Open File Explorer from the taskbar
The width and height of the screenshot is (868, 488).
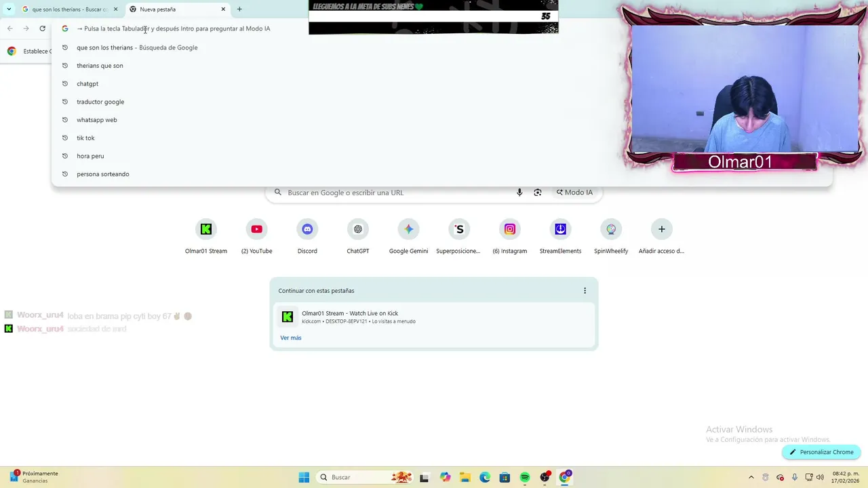(x=465, y=477)
